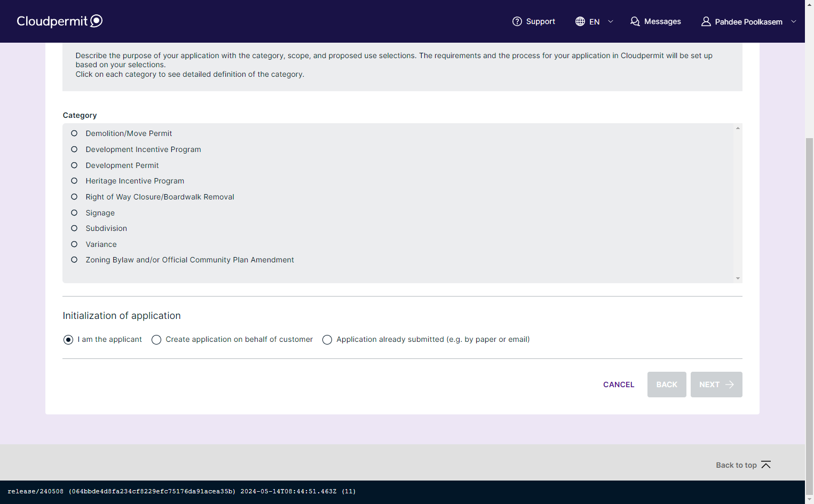814x504 pixels.
Task: Open the Support menu item
Action: point(534,21)
